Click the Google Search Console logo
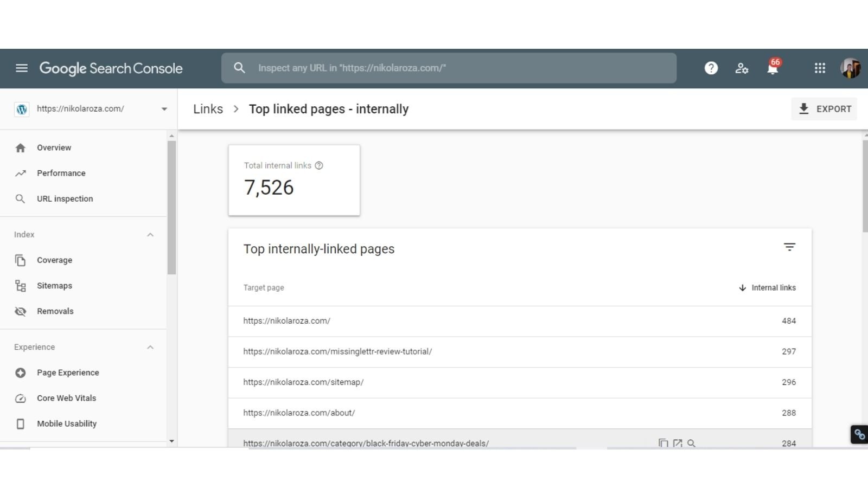Viewport: 868px width, 488px height. coord(111,68)
